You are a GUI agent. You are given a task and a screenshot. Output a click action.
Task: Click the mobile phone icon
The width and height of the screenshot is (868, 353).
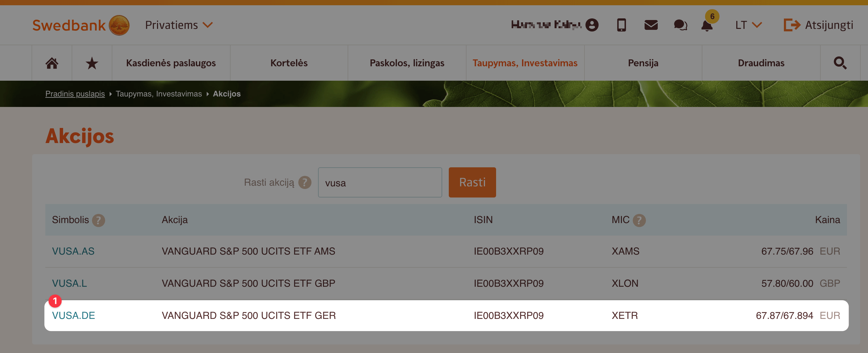tap(621, 25)
